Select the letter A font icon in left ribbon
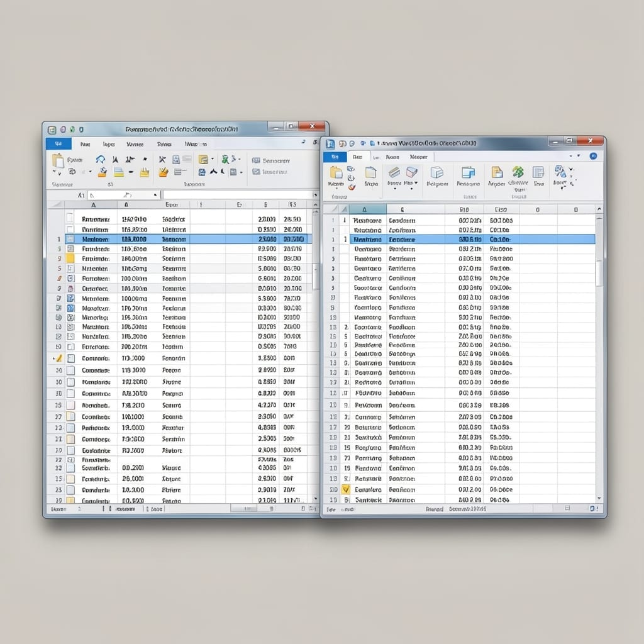Image resolution: width=644 pixels, height=644 pixels. (116, 159)
